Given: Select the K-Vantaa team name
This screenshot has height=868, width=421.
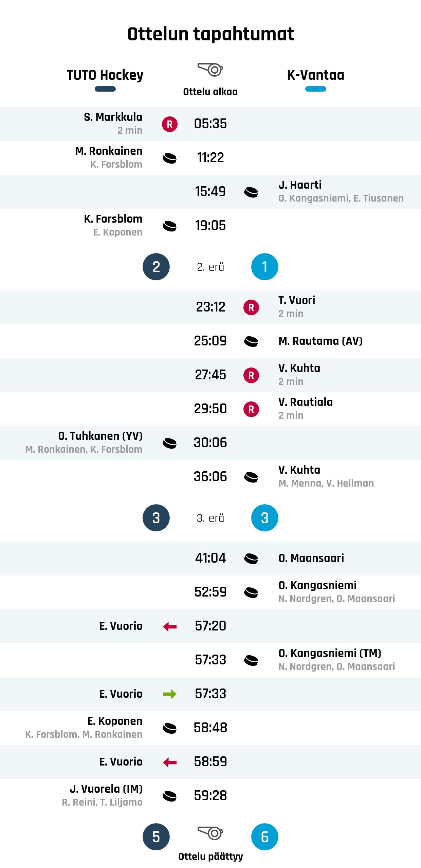Looking at the screenshot, I should pyautogui.click(x=316, y=75).
